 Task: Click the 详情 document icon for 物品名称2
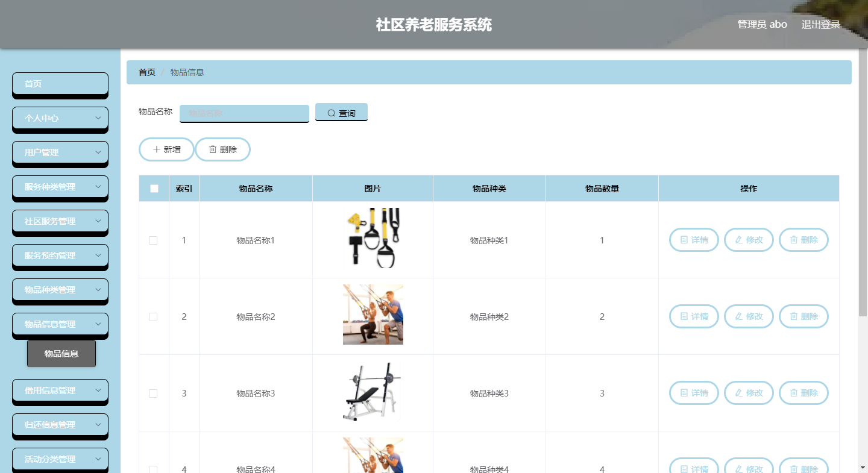[x=684, y=316]
